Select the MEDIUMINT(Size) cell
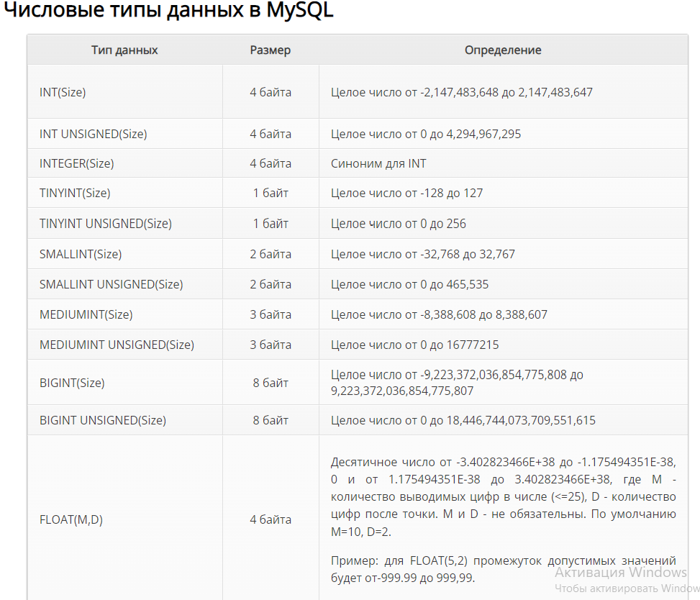 125,314
